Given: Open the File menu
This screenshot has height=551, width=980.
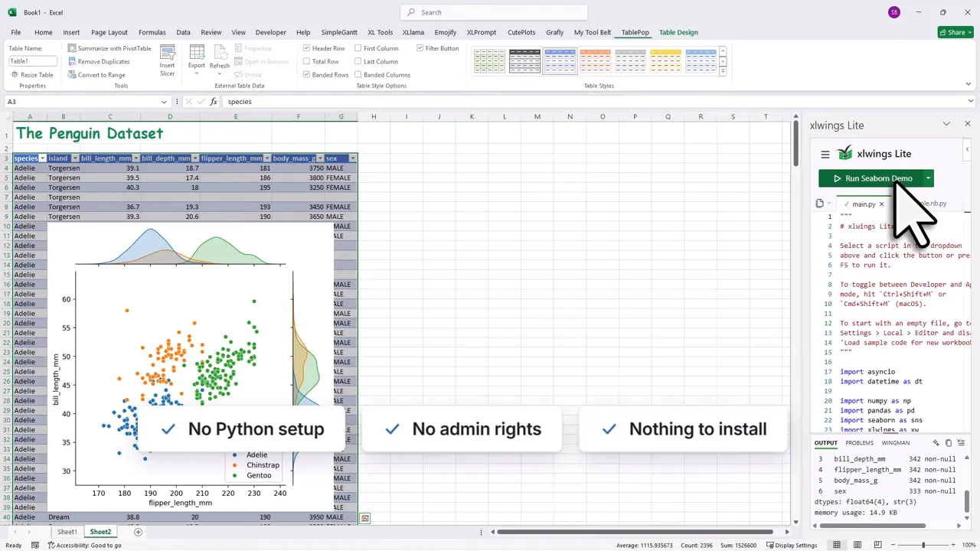Looking at the screenshot, I should click(15, 32).
